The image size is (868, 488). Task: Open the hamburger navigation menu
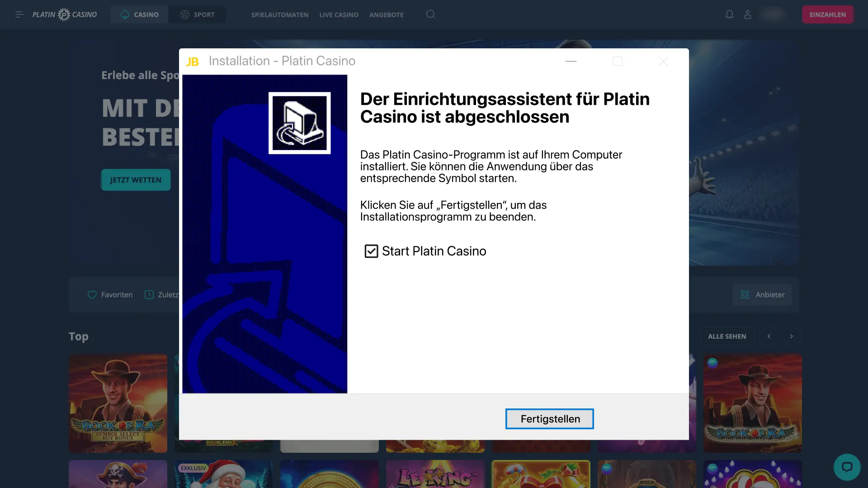click(x=19, y=14)
